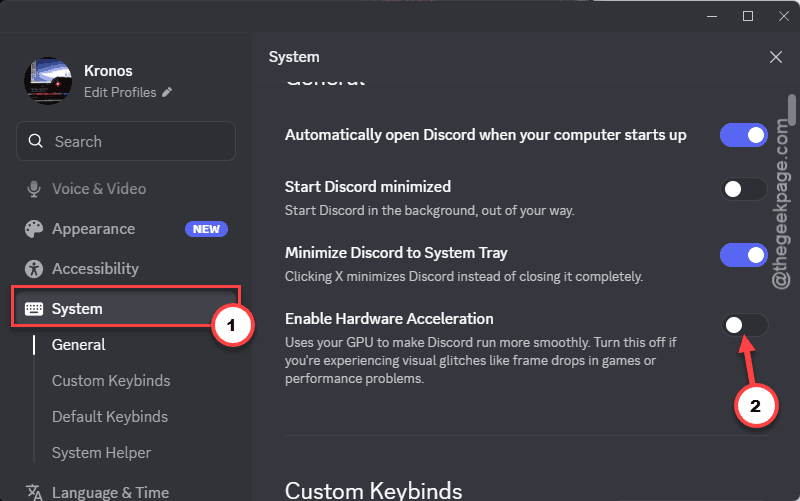Screen dimensions: 800x501
Task: Open Voice & Video settings
Action: pos(126,189)
